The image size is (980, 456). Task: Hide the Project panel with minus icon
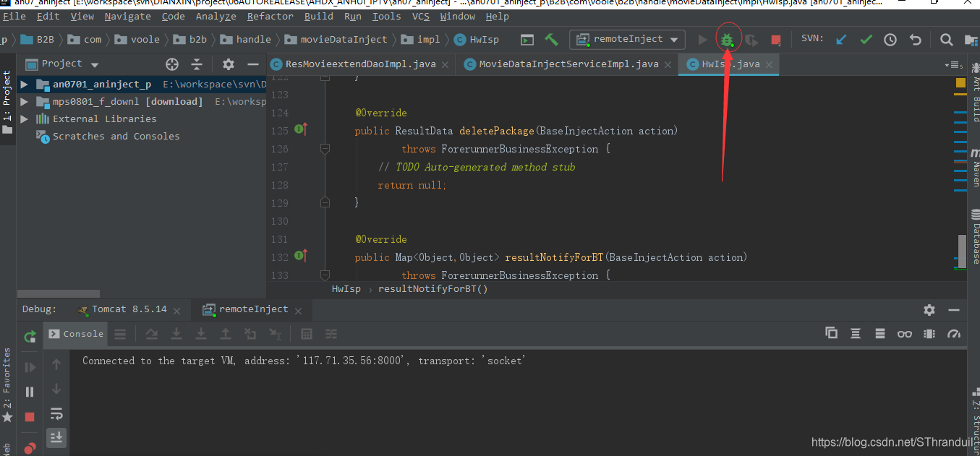coord(253,64)
